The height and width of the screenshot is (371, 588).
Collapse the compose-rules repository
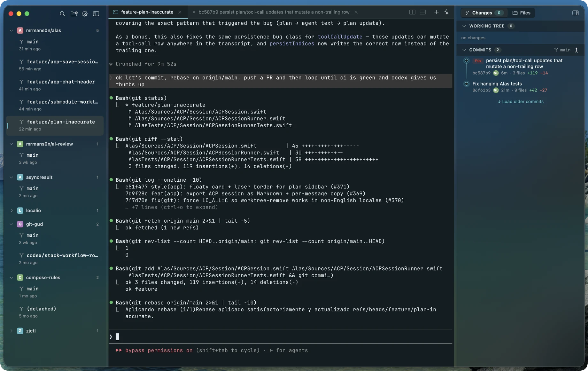(12, 278)
